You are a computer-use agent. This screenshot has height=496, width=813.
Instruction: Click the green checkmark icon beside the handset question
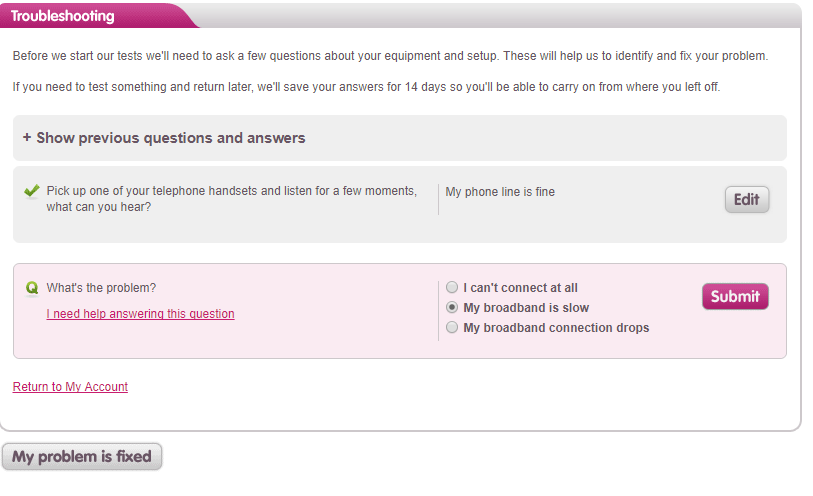point(32,190)
